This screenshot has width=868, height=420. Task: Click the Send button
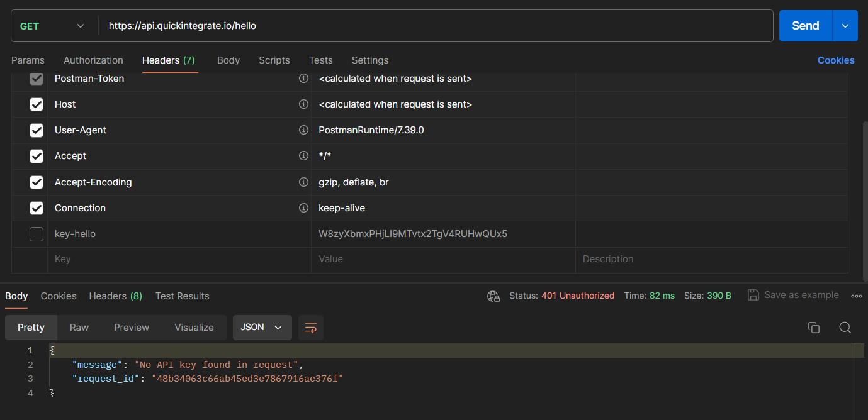(x=806, y=26)
